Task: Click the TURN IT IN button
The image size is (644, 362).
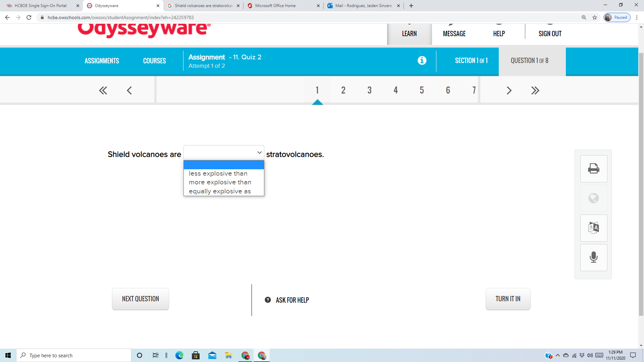Action: 508,299
